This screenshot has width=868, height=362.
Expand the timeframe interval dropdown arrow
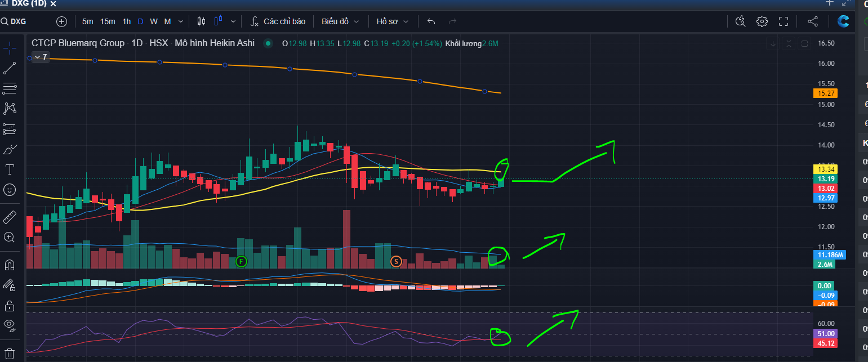point(180,21)
